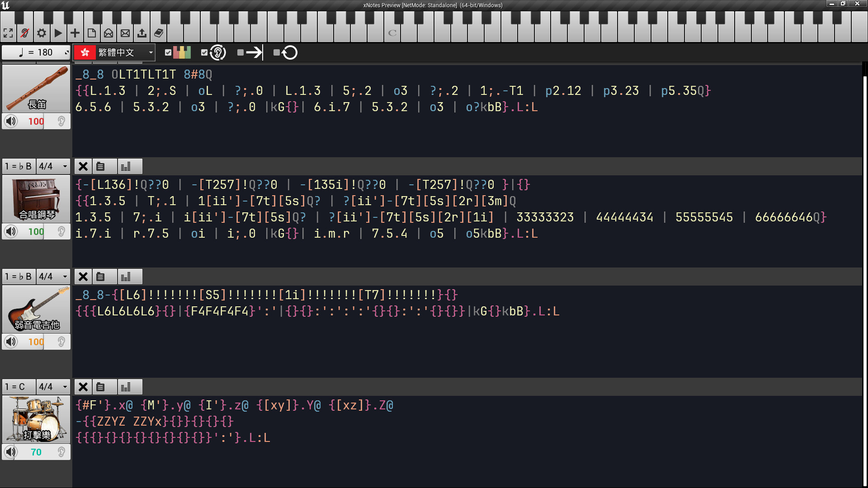The width and height of the screenshot is (868, 488).
Task: Click the upload/export icon
Action: click(x=142, y=33)
